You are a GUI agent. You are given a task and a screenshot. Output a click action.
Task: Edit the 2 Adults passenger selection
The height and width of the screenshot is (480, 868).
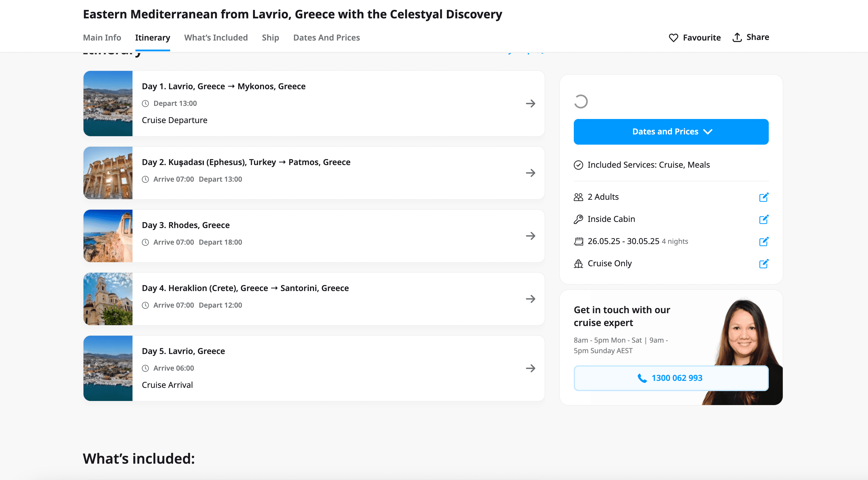763,197
